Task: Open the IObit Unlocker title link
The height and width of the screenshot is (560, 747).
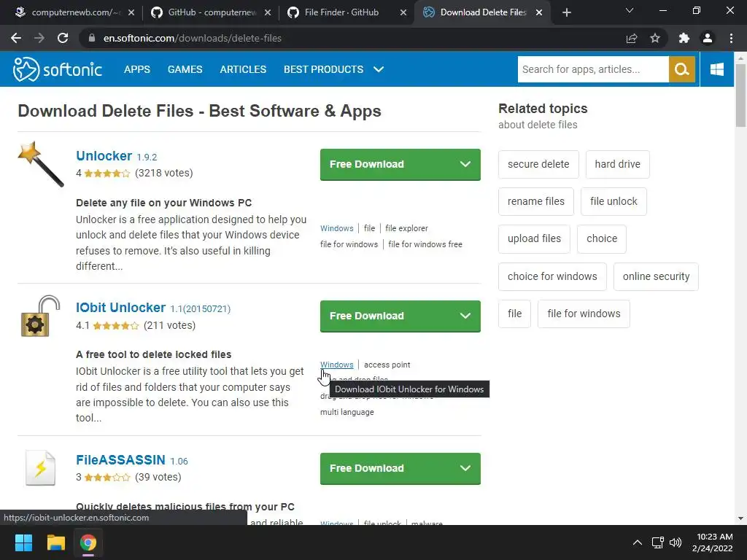Action: point(120,308)
